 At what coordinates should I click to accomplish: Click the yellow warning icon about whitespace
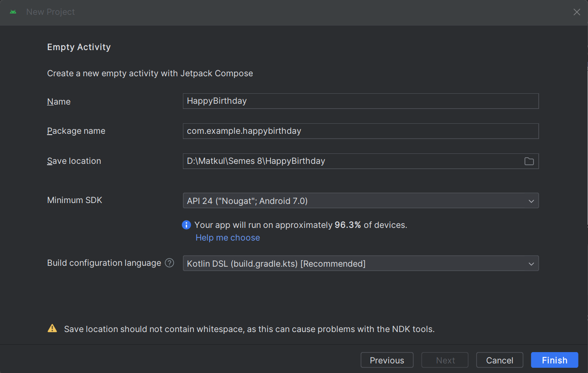[52, 329]
